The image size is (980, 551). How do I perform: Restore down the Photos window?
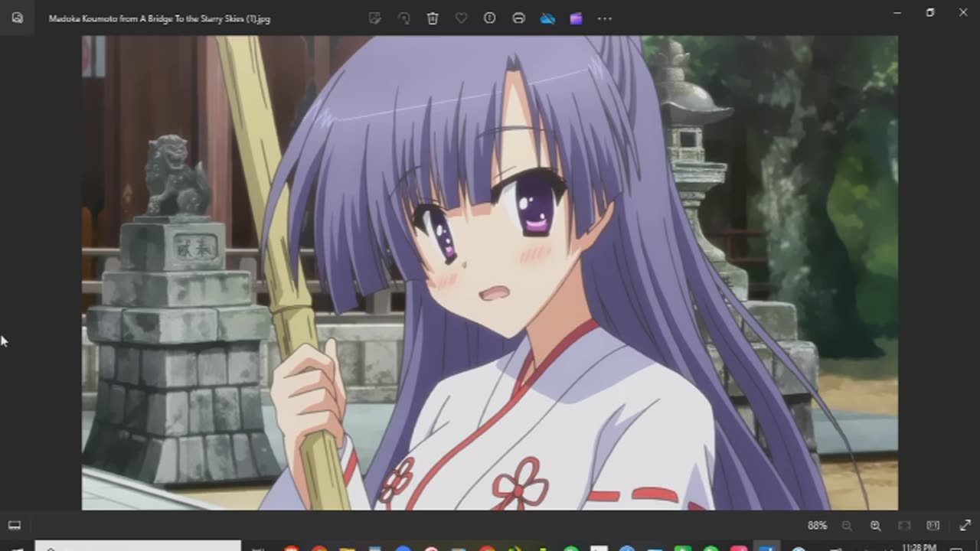[x=930, y=12]
